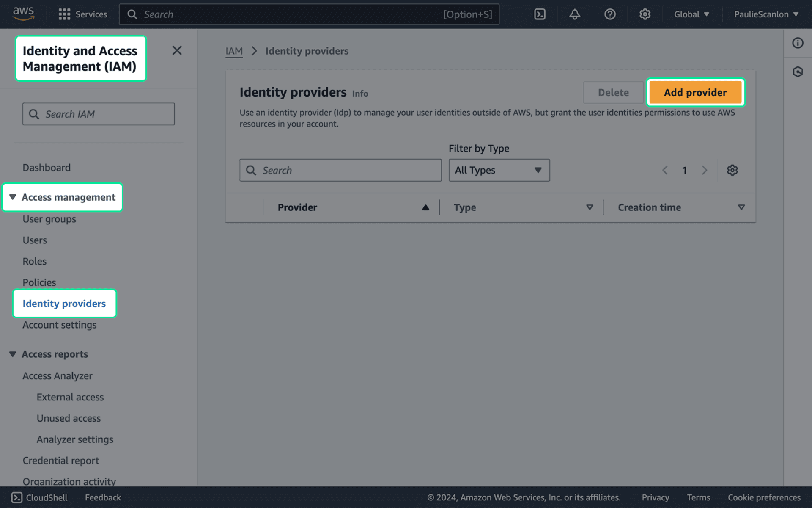Open CloudShell terminal icon in top bar
This screenshot has height=508, width=812.
(x=539, y=14)
